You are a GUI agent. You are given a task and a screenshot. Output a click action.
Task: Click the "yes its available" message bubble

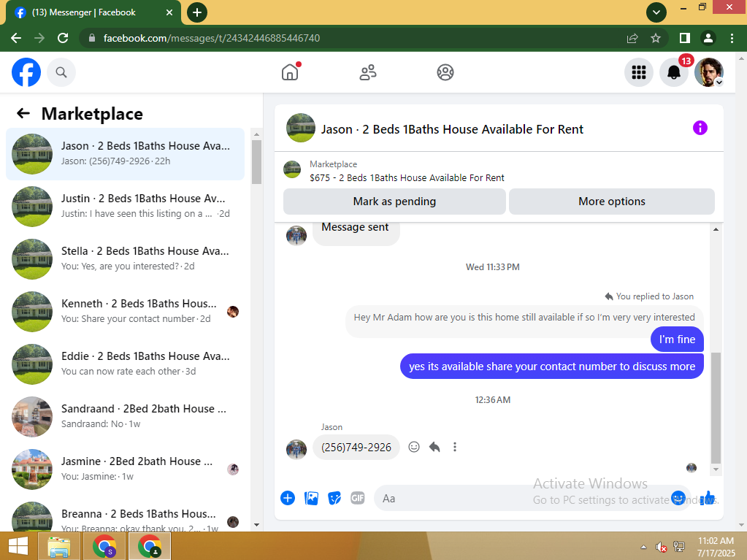(552, 367)
